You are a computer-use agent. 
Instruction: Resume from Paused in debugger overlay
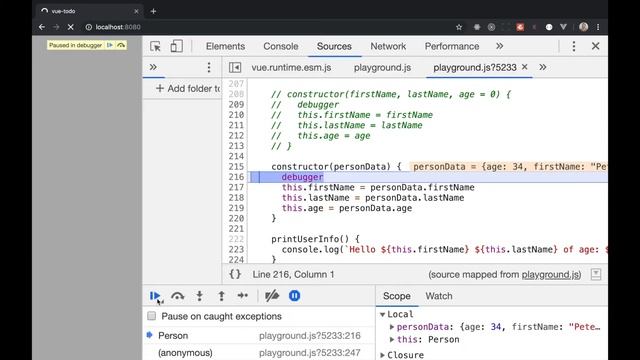(110, 45)
